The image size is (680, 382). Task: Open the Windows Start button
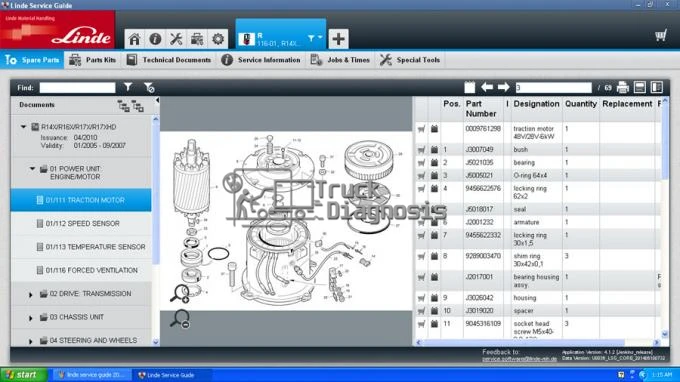23,375
